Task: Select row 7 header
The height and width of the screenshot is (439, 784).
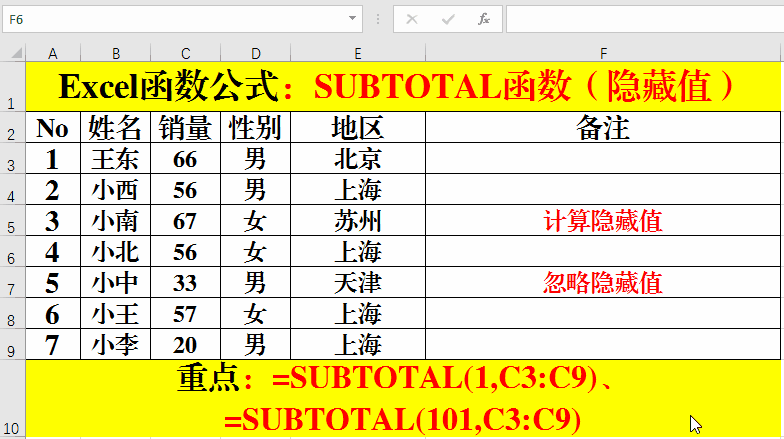Action: [12, 282]
